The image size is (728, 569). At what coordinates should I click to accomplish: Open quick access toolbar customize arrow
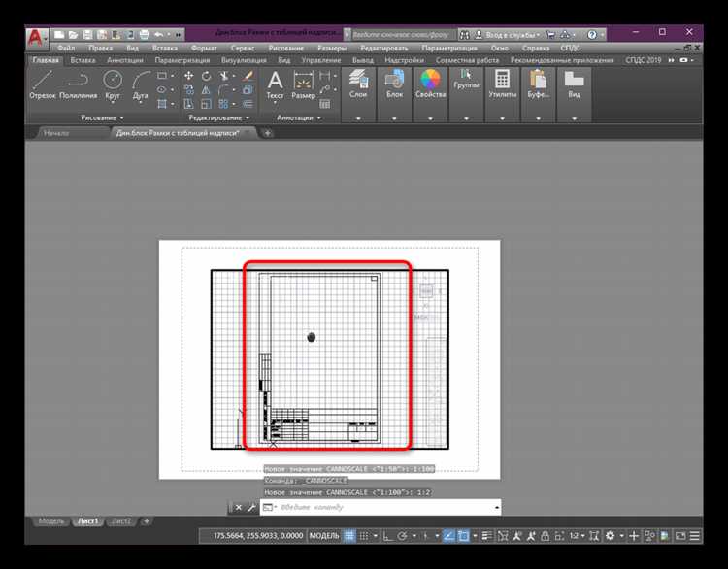click(178, 35)
